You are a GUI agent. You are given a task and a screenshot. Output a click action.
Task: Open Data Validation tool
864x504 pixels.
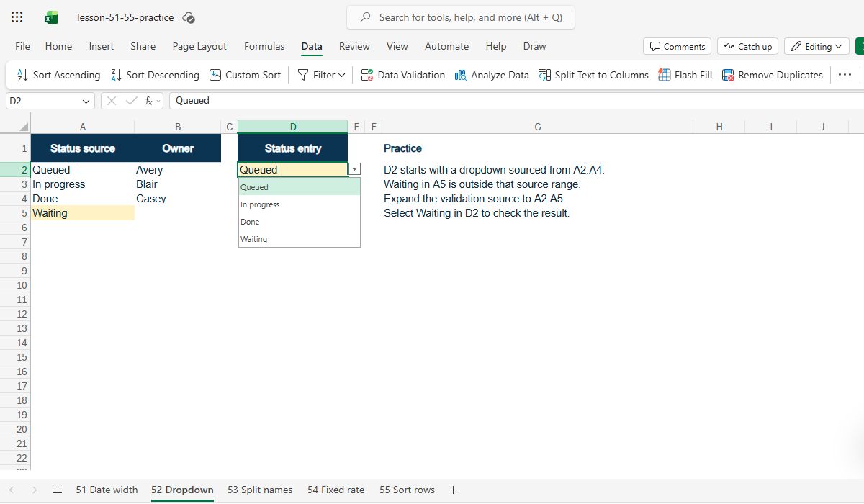click(x=402, y=75)
